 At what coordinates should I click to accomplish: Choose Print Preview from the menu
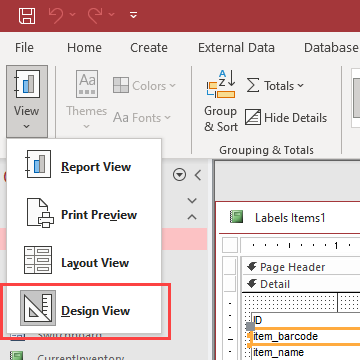pyautogui.click(x=84, y=214)
